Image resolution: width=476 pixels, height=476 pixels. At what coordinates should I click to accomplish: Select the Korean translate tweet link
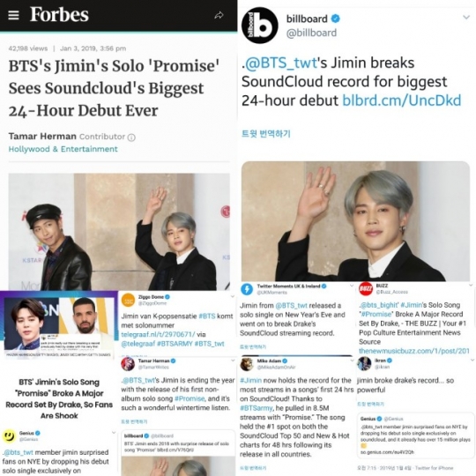tap(266, 134)
